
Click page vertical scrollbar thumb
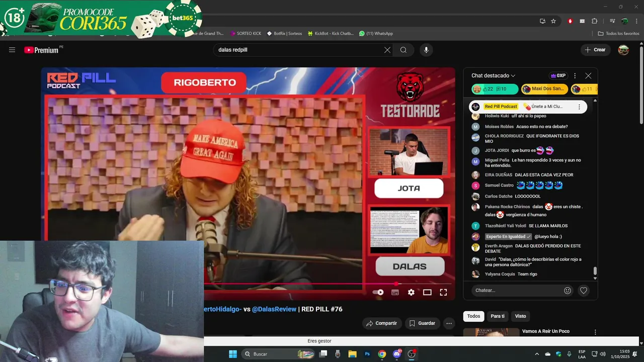[641, 85]
